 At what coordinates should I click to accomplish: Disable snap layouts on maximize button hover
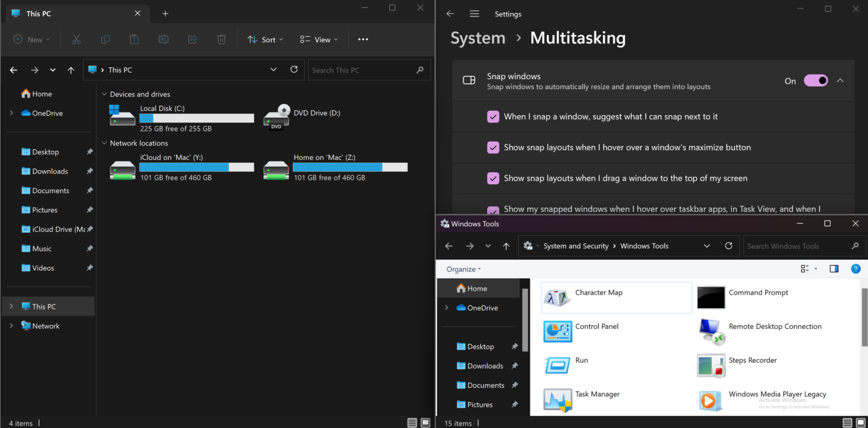pyautogui.click(x=493, y=147)
